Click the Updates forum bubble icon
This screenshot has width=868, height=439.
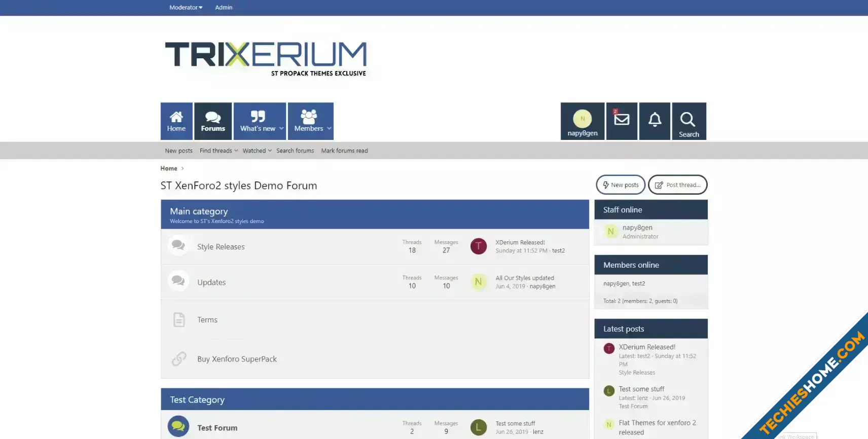pyautogui.click(x=178, y=281)
